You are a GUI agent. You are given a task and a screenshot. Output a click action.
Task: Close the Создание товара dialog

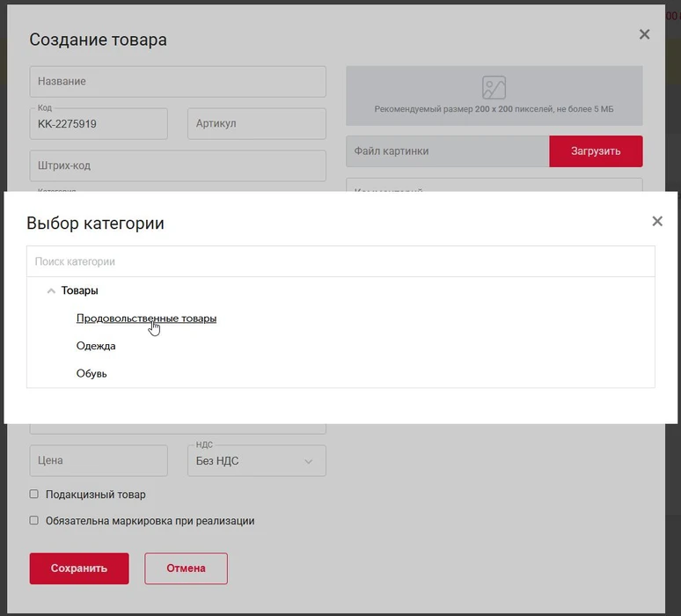[644, 35]
